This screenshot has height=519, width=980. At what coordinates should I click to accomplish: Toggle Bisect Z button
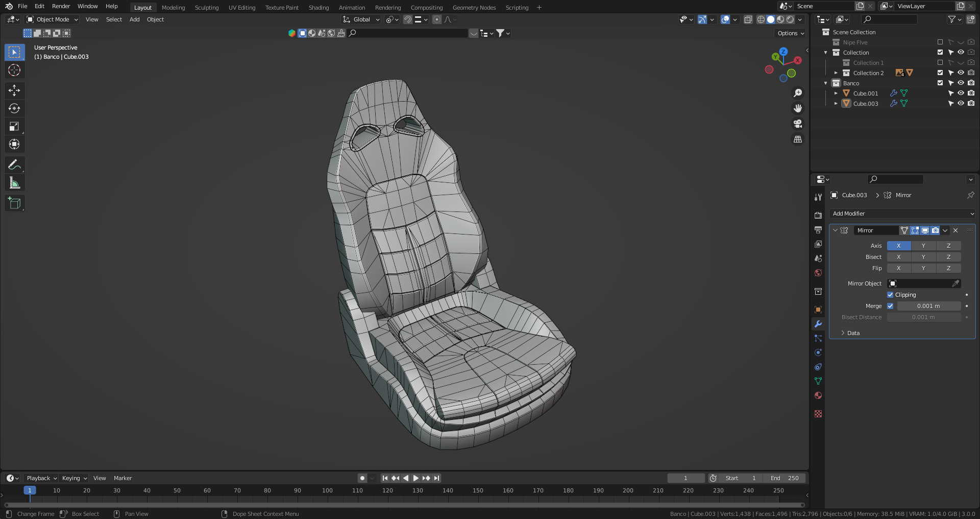click(x=949, y=257)
